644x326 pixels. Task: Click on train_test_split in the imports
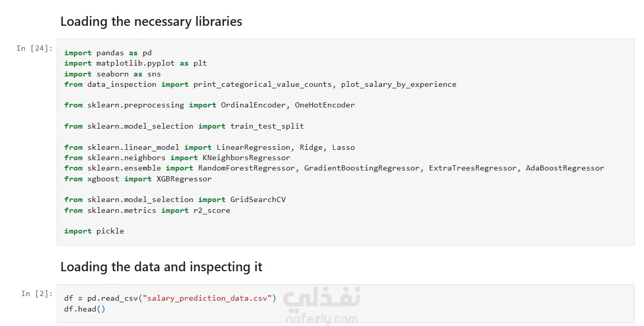pyautogui.click(x=267, y=126)
